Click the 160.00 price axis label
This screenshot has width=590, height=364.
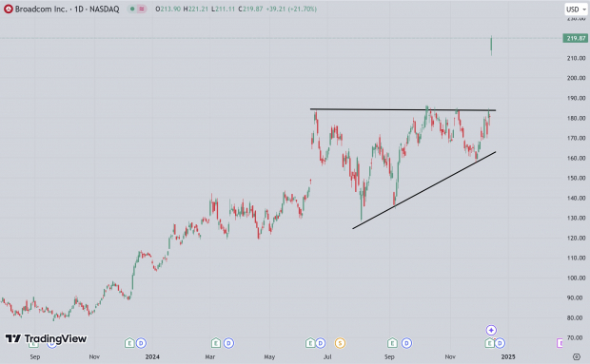coord(576,158)
